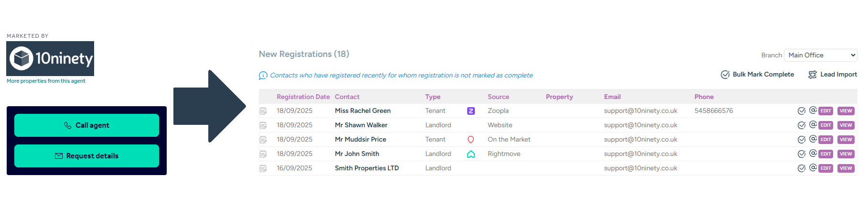Click the Rightmove source icon
This screenshot has width=868, height=199.
(x=471, y=154)
